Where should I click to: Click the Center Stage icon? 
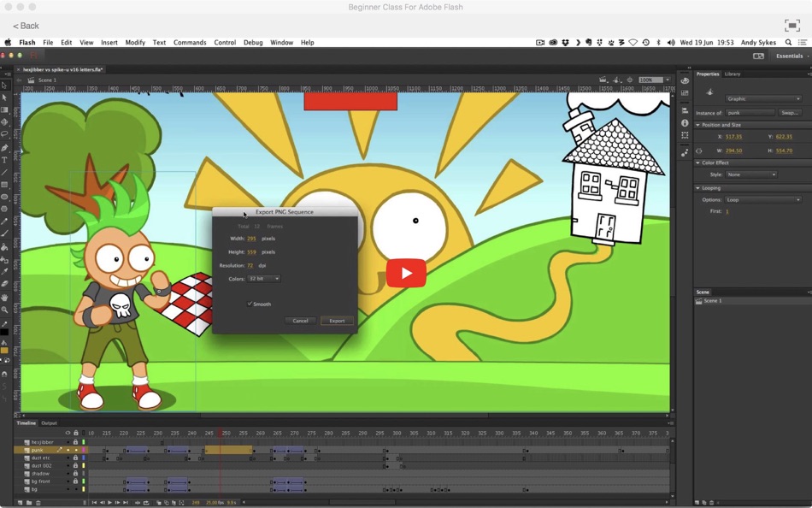click(630, 80)
